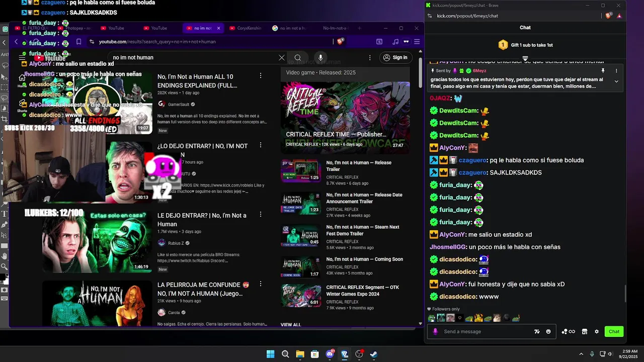Unpin the pinned message via pin icon
This screenshot has width=644, height=362.
coord(603,71)
